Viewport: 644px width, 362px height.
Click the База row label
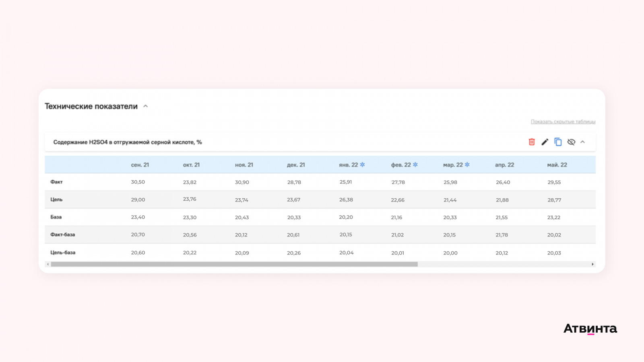point(56,217)
